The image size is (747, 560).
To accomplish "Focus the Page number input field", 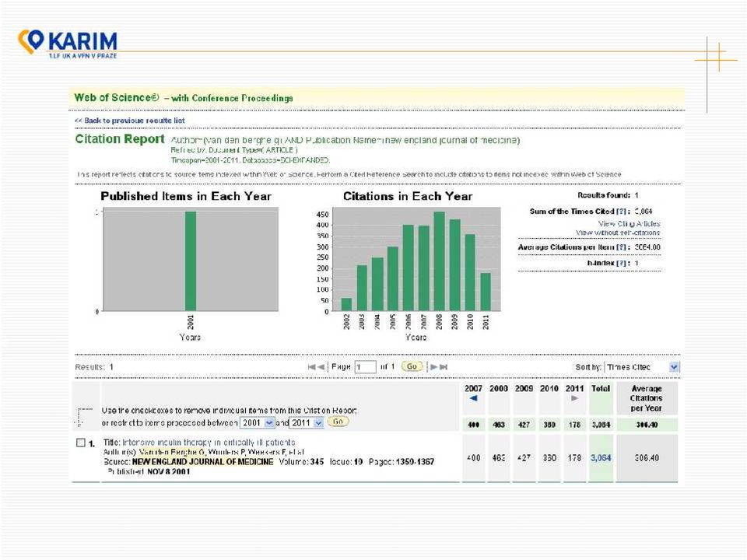I will coord(366,367).
